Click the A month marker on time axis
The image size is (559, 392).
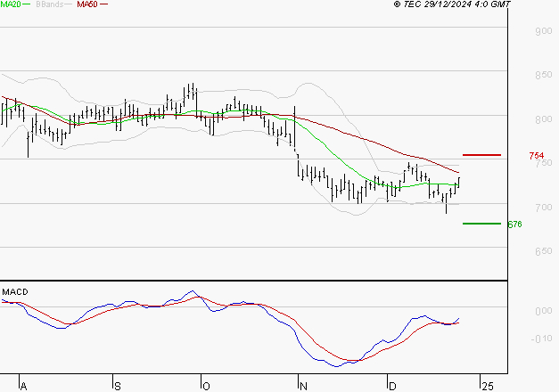tap(23, 386)
